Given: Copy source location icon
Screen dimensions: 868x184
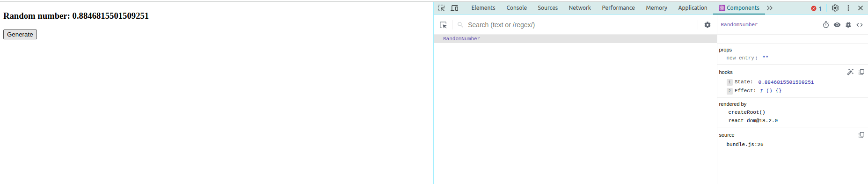Looking at the screenshot, I should [x=861, y=135].
